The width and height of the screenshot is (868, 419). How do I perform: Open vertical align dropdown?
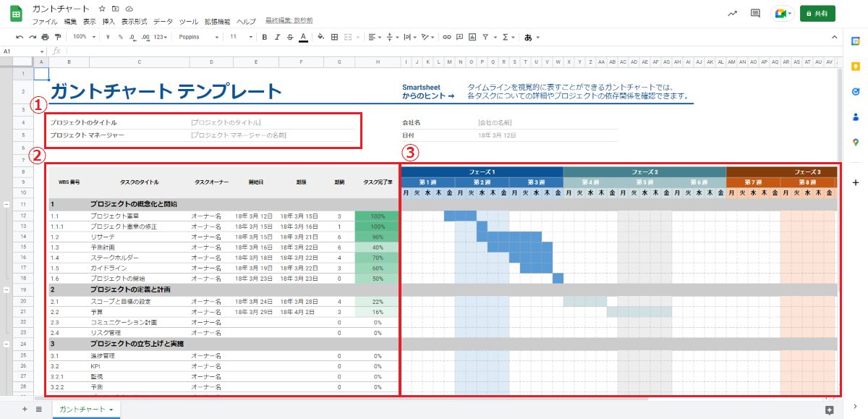(392, 36)
